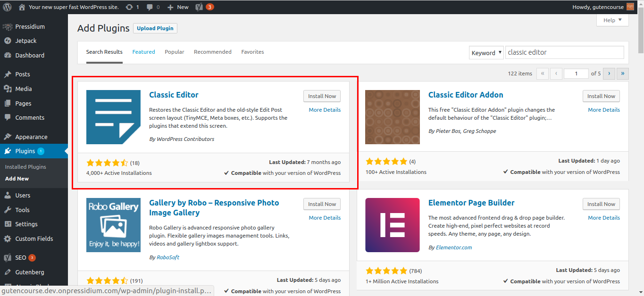Open the Robo Gallery plugin thumbnail
The height and width of the screenshot is (296, 644).
click(113, 225)
